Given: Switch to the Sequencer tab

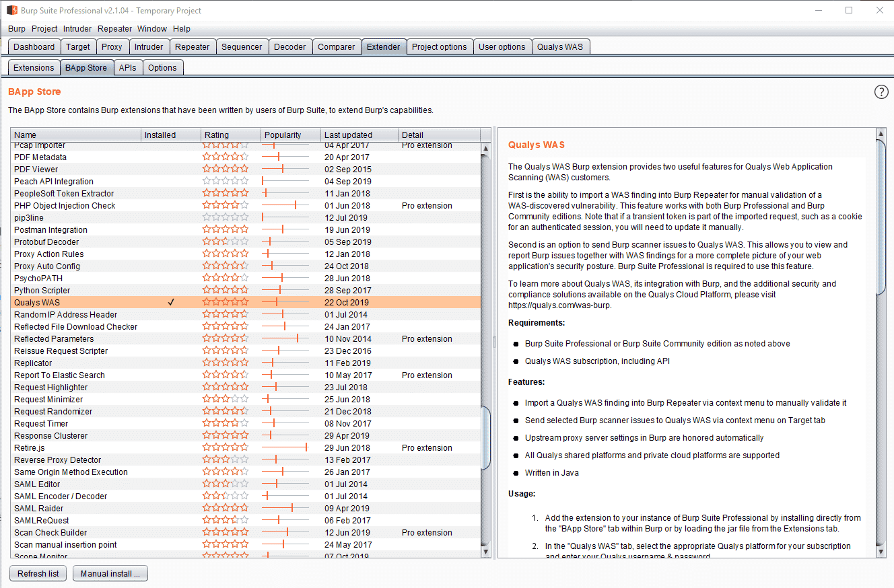Looking at the screenshot, I should tap(242, 47).
